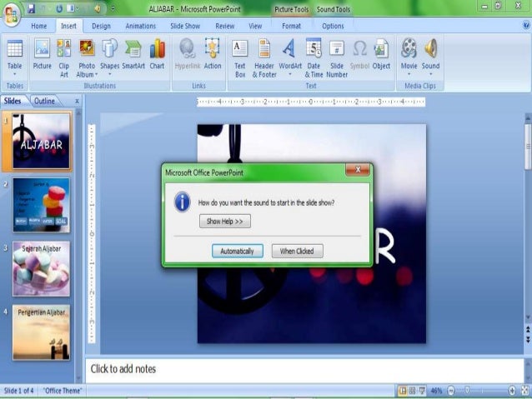Click the Next Slide double arrow
532x399 pixels.
pos(528,339)
